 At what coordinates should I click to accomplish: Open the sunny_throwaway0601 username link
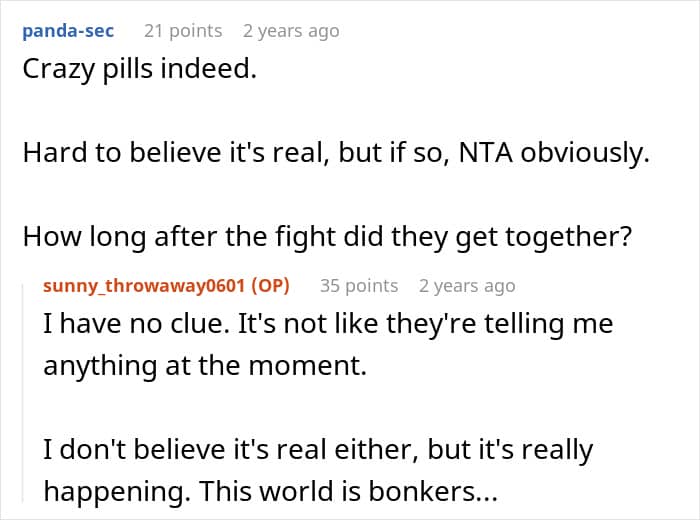click(144, 286)
